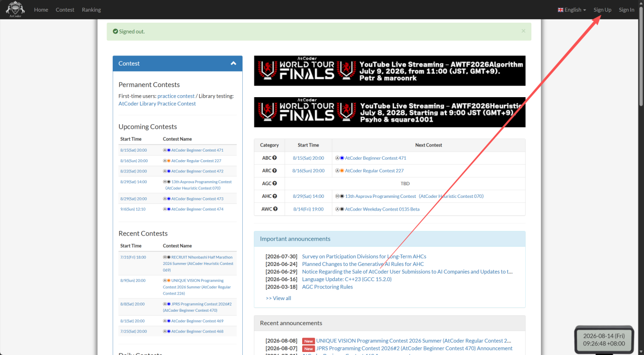Collapse the Contest panel chevron
The image size is (644, 355).
[x=234, y=64]
